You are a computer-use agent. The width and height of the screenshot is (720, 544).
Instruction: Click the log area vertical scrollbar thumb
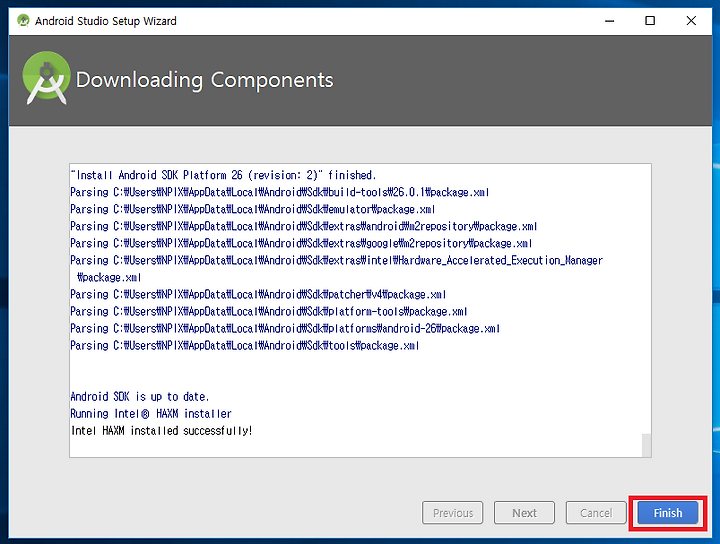click(x=646, y=445)
